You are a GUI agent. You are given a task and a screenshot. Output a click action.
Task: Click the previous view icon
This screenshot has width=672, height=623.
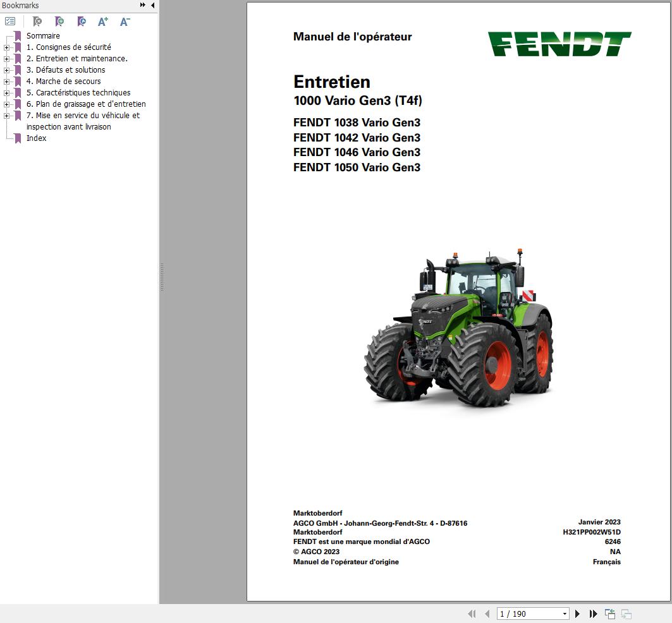pos(610,614)
